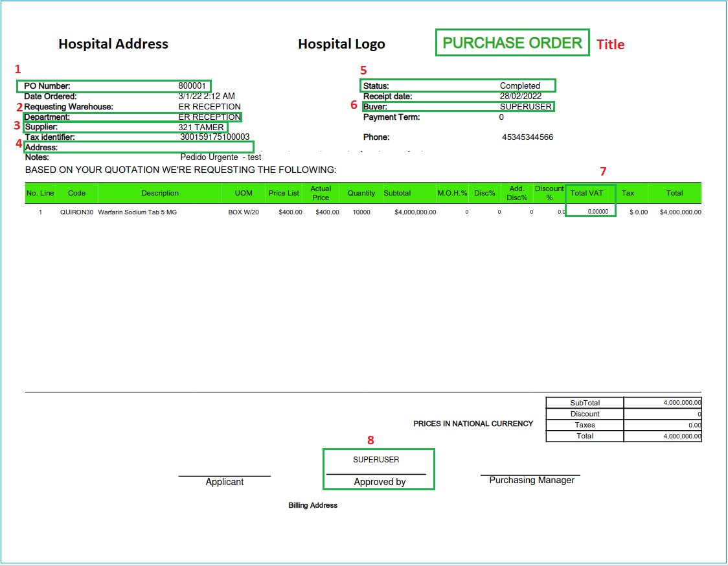Viewport: 728px width, 566px height.
Task: Click the PURCHASE ORDER title
Action: point(512,42)
